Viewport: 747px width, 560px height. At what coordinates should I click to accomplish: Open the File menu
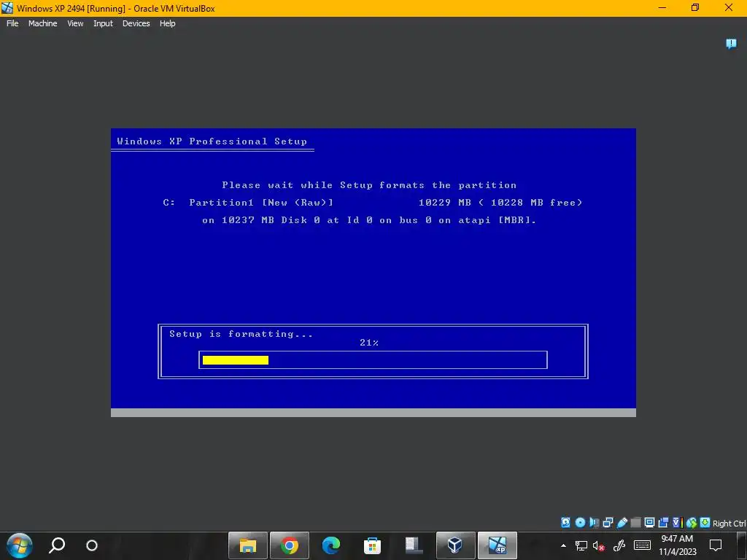click(x=12, y=23)
